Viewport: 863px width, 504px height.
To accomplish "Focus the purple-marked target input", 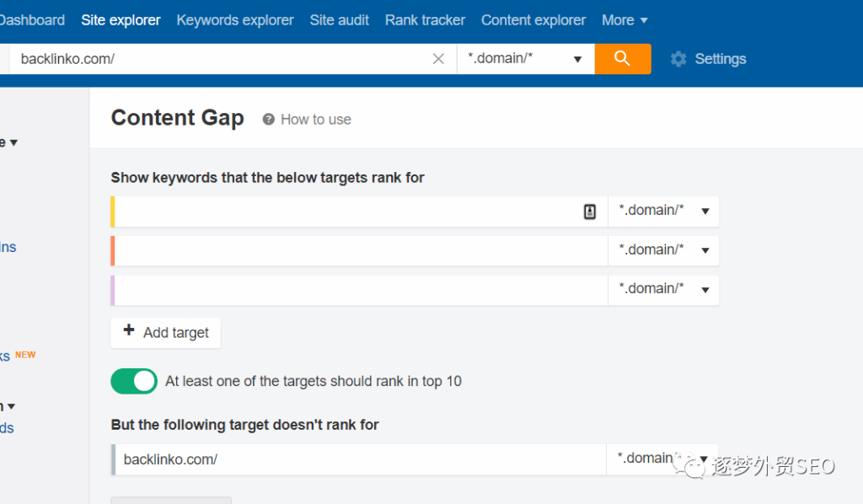I will pyautogui.click(x=361, y=290).
